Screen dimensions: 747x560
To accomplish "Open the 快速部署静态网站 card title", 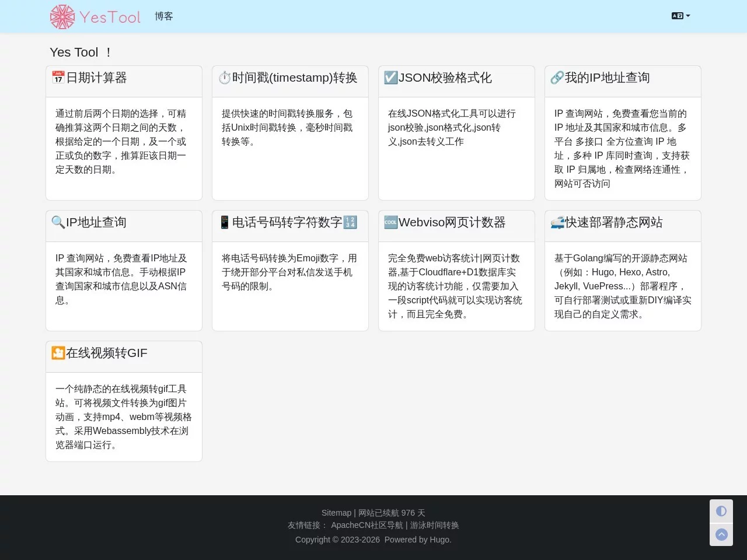I will click(613, 222).
